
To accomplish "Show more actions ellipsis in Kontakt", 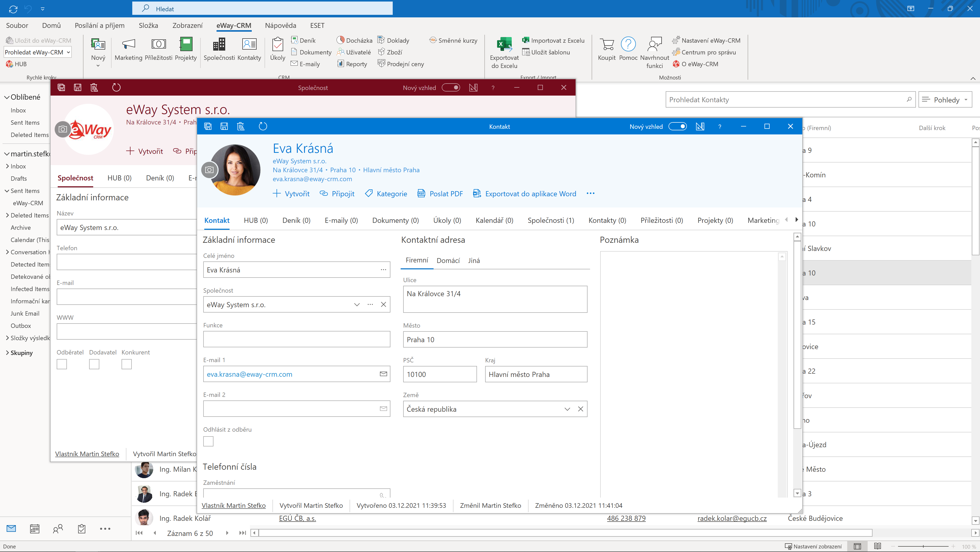I will (x=590, y=193).
